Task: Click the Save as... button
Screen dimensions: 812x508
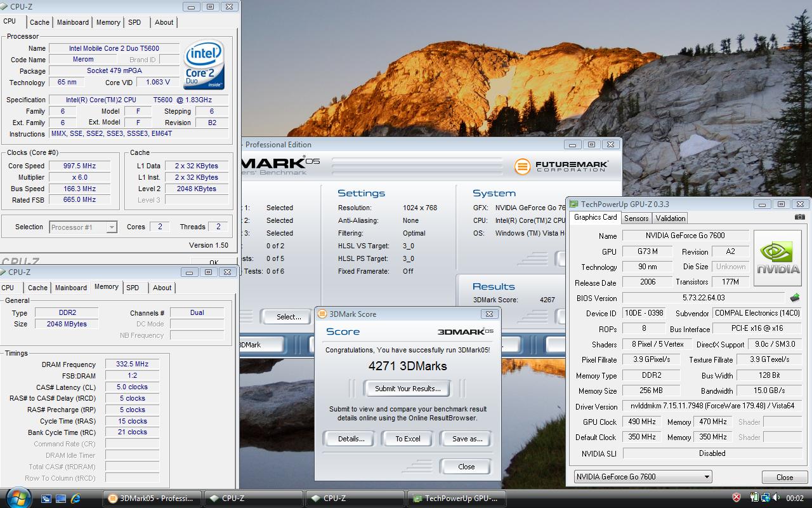Action: pos(467,439)
